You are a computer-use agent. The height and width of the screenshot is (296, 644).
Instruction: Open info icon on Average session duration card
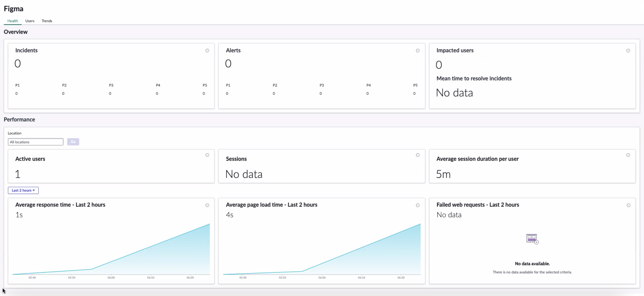[628, 155]
